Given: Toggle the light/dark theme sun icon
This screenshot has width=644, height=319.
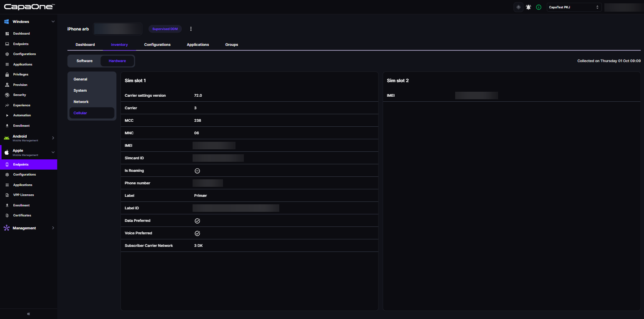Looking at the screenshot, I should point(519,7).
